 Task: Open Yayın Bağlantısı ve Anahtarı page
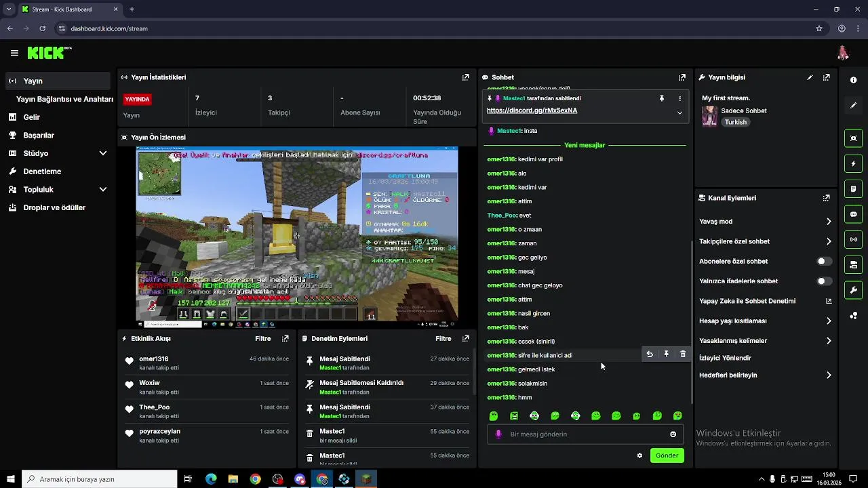coord(64,99)
